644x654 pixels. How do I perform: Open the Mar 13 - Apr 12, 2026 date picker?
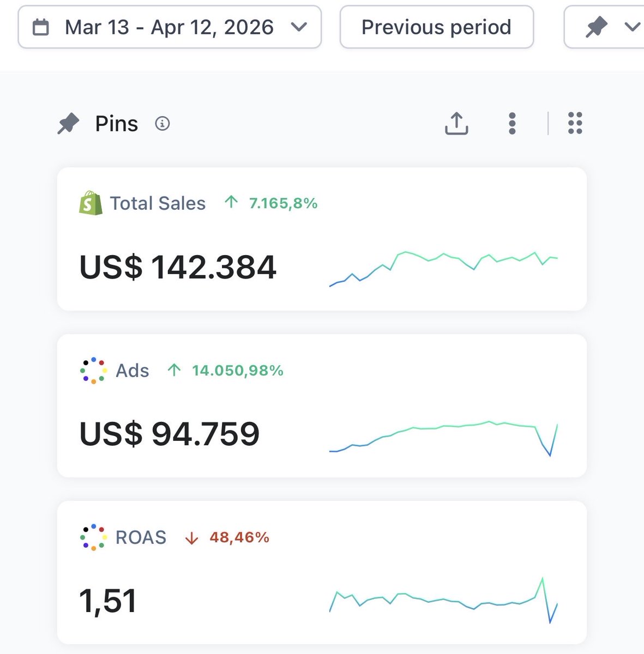[x=170, y=27]
